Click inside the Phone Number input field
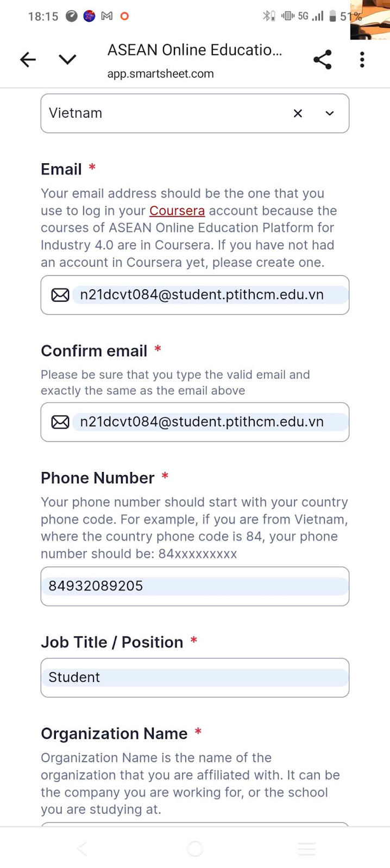Screen dimensions: 390x868 [194, 586]
